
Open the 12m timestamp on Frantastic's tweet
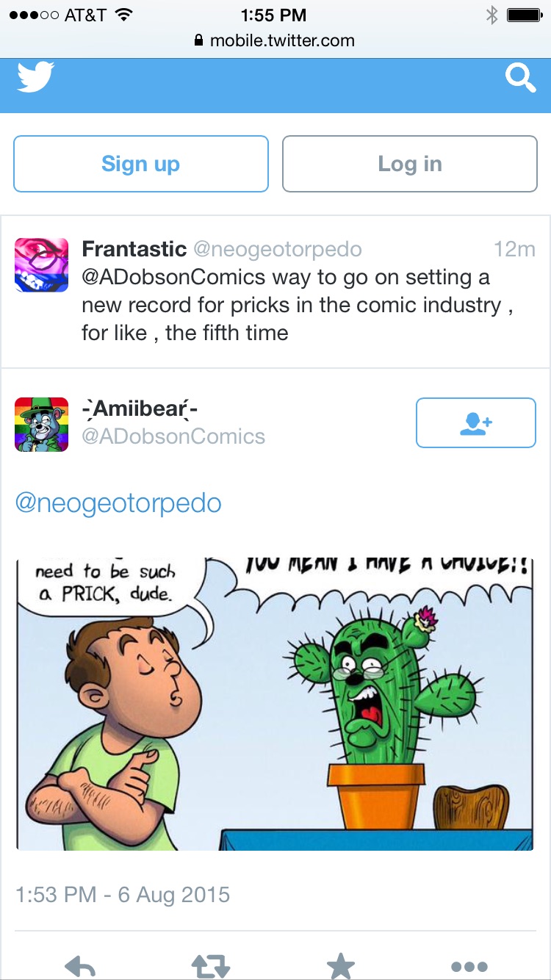click(x=514, y=250)
